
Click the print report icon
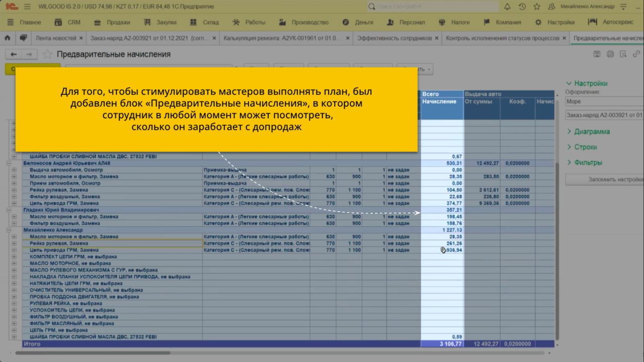pyautogui.click(x=610, y=54)
